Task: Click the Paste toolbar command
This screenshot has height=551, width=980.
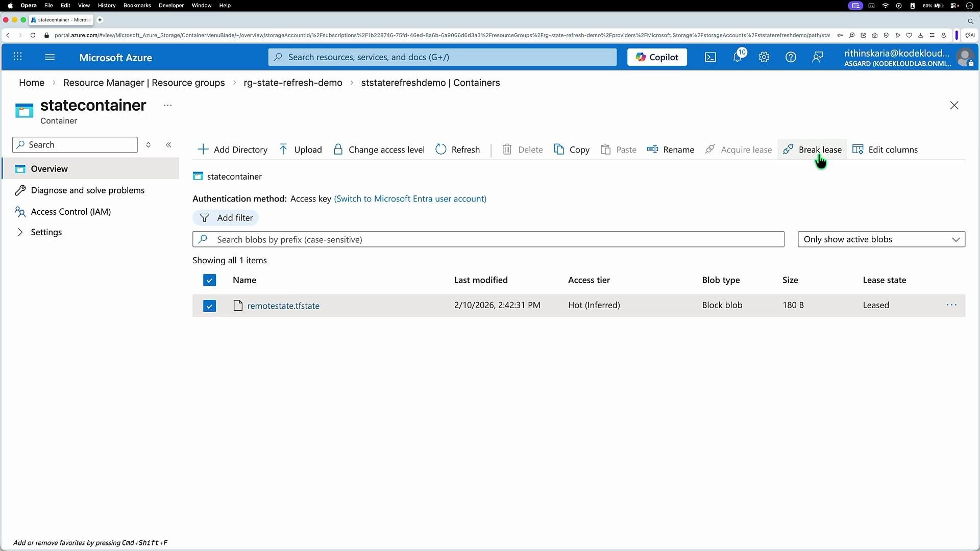Action: click(619, 149)
